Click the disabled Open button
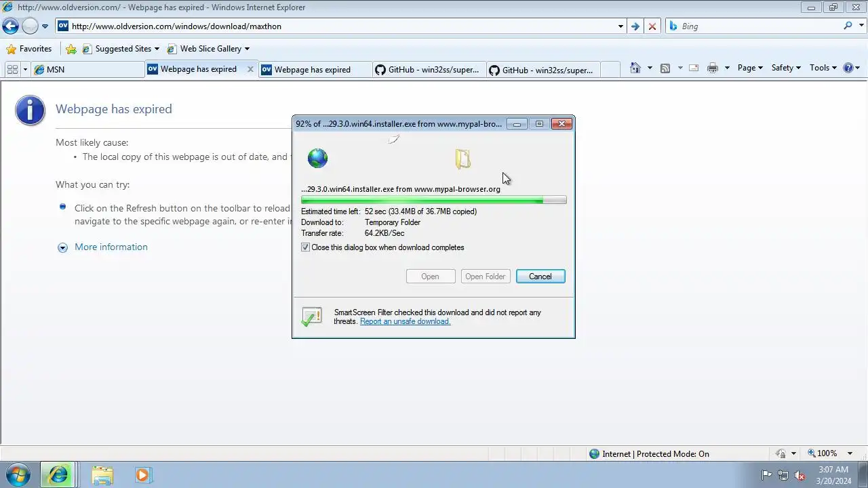Viewport: 868px width, 488px height. click(x=430, y=277)
